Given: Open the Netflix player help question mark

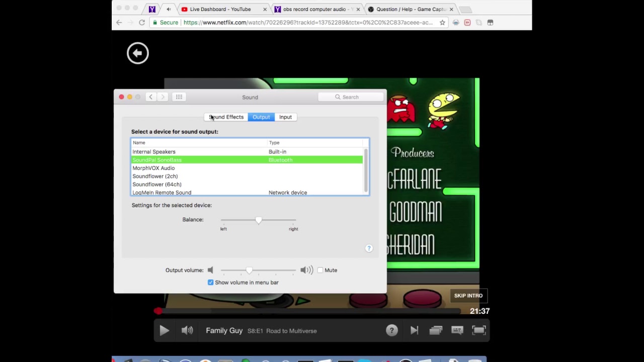Looking at the screenshot, I should pos(392,330).
